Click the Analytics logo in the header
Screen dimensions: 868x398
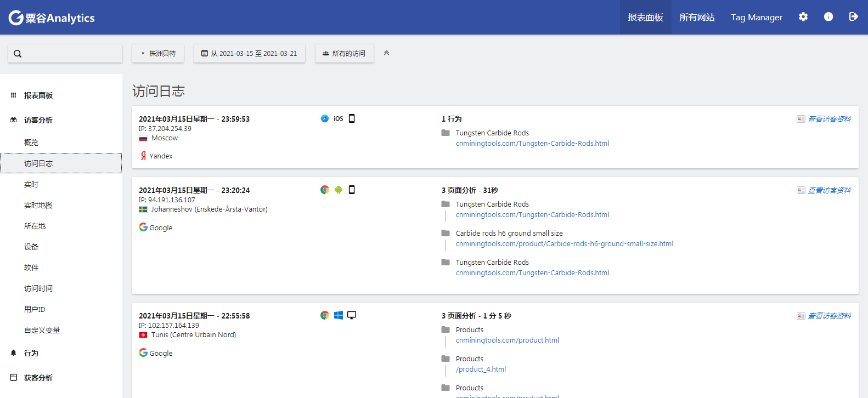(x=52, y=18)
